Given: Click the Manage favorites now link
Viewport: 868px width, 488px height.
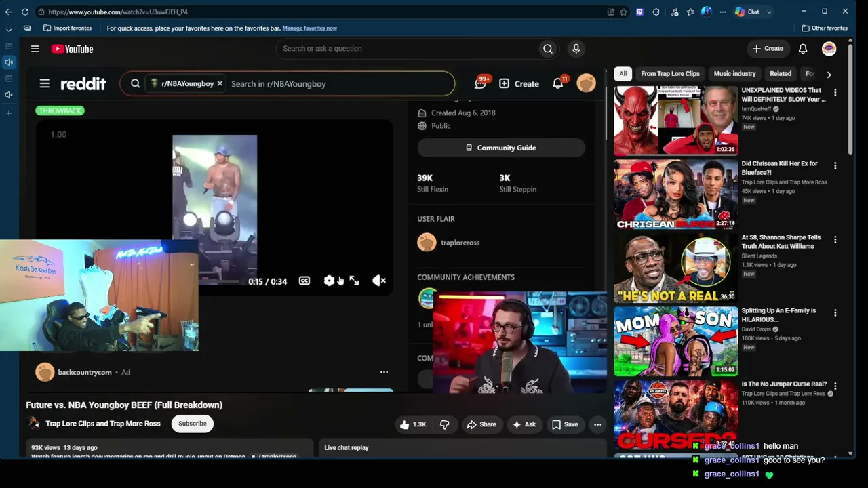Looking at the screenshot, I should (309, 28).
